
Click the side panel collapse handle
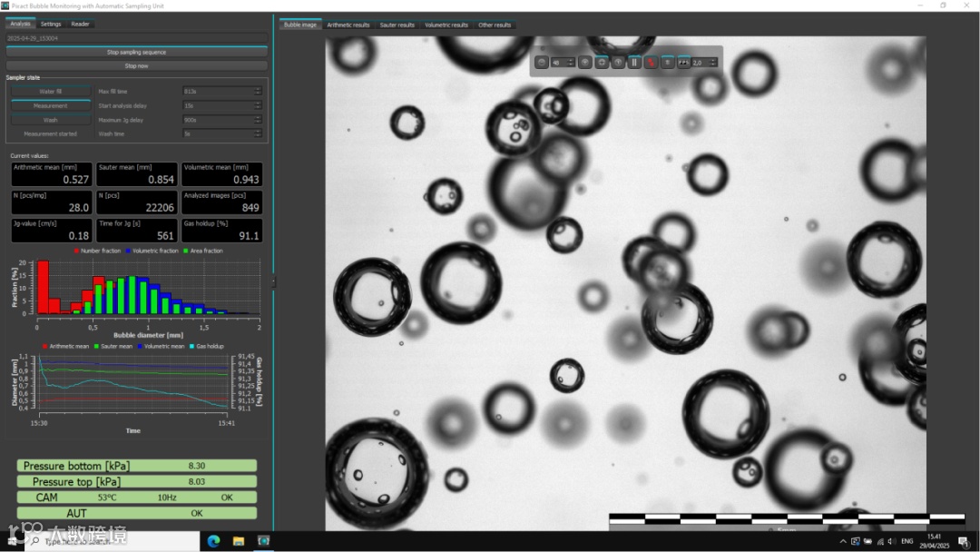click(273, 282)
